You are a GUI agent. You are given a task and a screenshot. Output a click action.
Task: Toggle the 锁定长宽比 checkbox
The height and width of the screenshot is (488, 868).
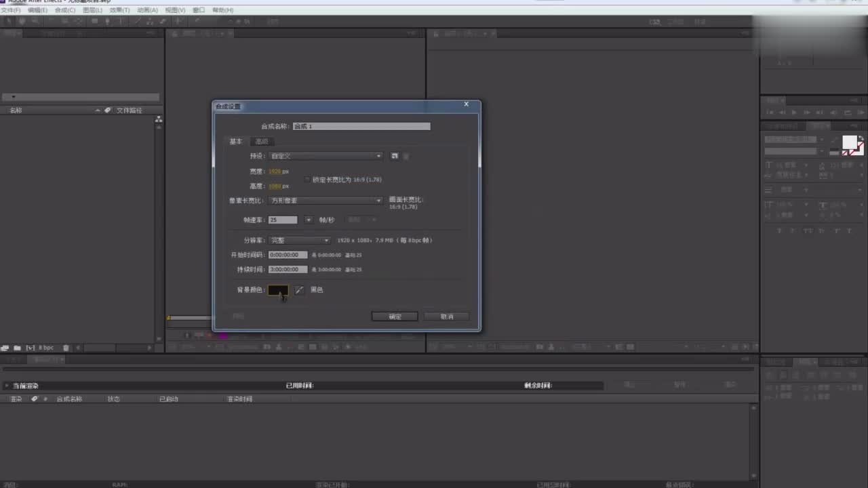(x=307, y=180)
